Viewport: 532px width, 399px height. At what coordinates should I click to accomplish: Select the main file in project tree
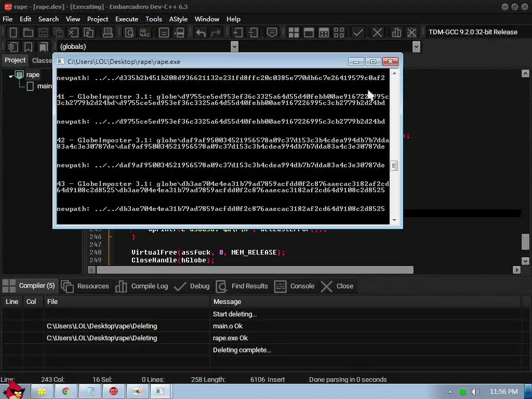pyautogui.click(x=45, y=86)
